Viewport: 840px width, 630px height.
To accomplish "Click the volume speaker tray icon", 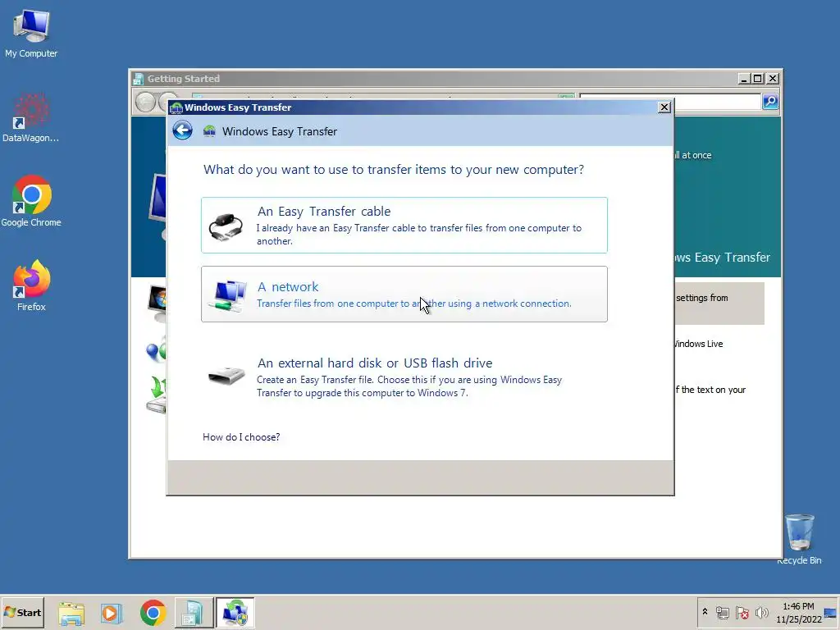I will pyautogui.click(x=761, y=612).
